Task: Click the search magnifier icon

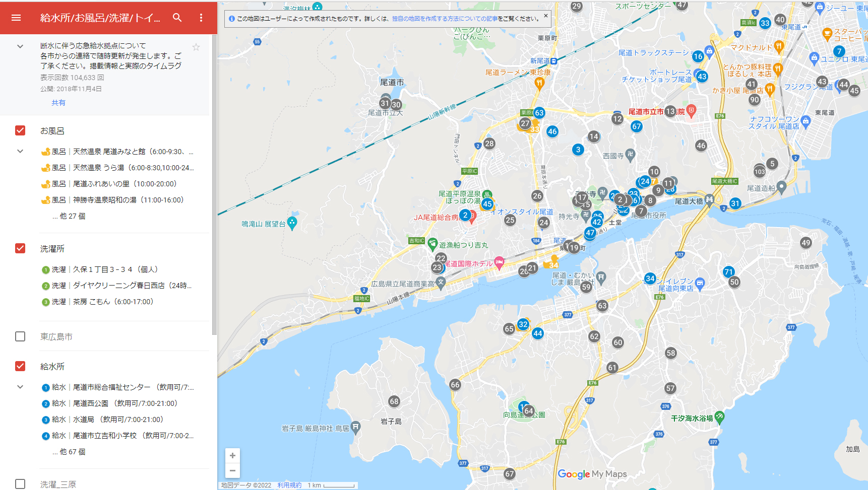Action: point(177,18)
